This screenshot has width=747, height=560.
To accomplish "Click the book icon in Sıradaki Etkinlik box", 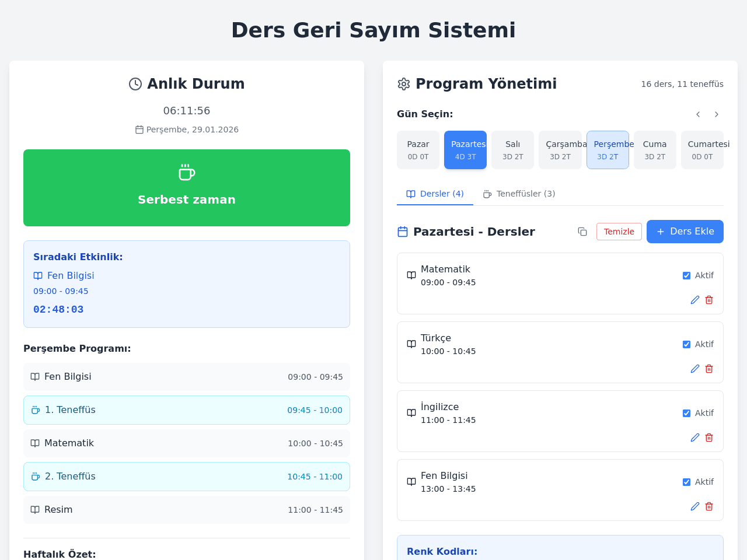I will (38, 275).
